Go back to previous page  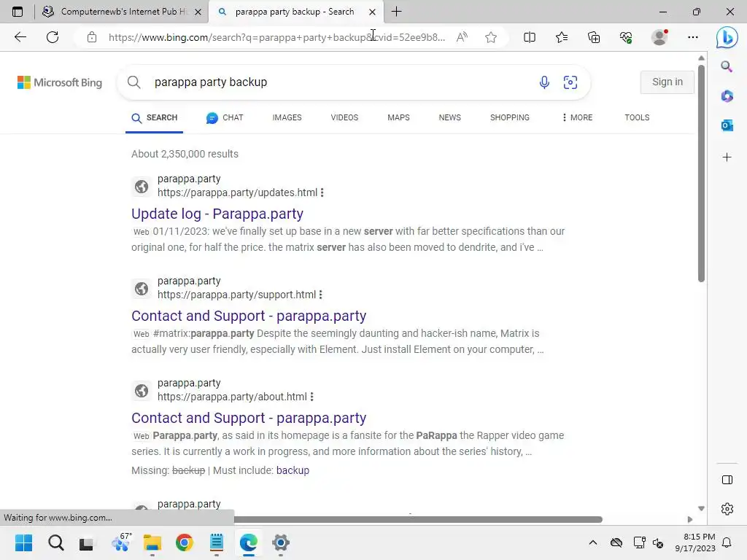click(20, 37)
